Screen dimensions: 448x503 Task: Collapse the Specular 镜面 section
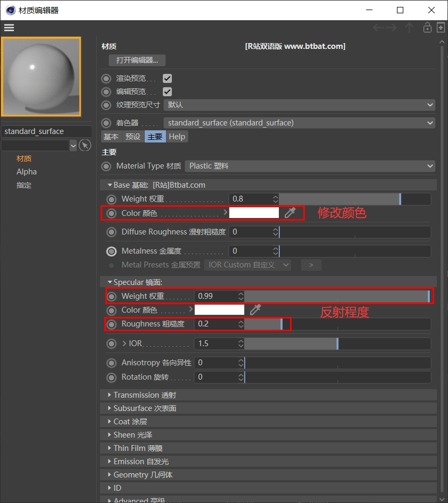pos(110,282)
